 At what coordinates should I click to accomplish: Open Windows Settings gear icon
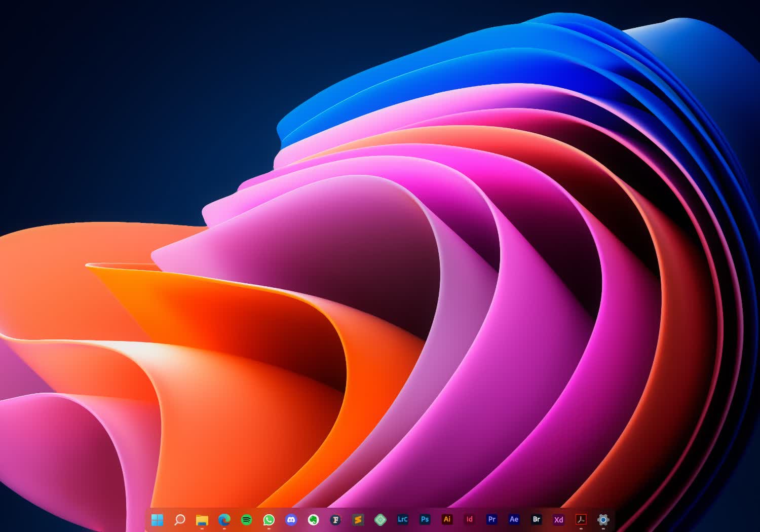coord(603,519)
